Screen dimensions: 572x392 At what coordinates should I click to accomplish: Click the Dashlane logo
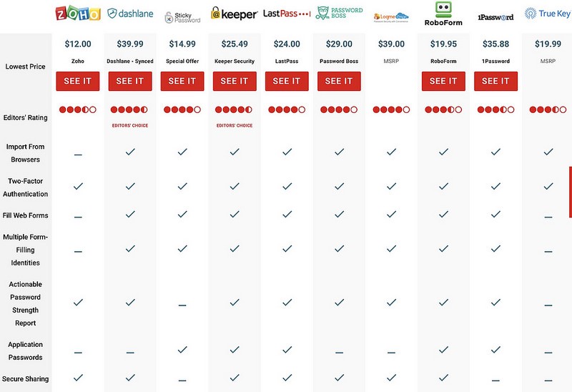point(130,14)
